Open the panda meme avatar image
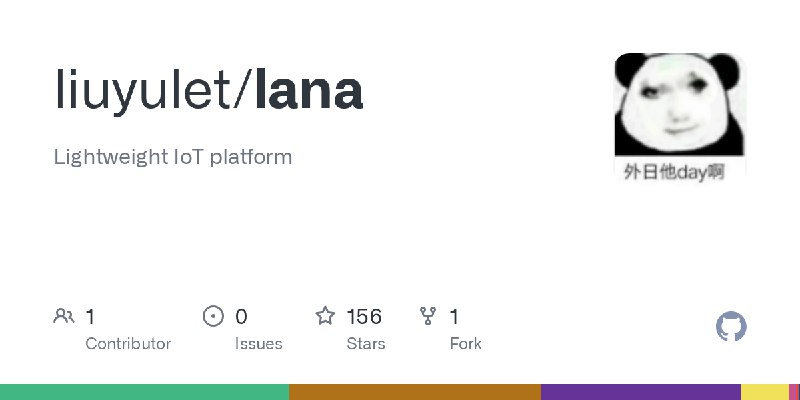Image resolution: width=800 pixels, height=400 pixels. tap(680, 117)
